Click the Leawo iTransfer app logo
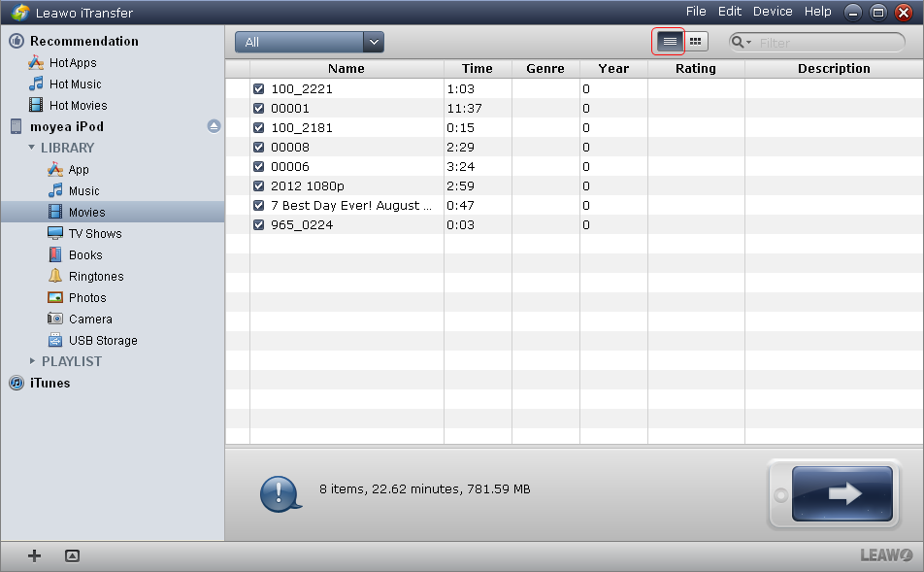 coord(20,12)
